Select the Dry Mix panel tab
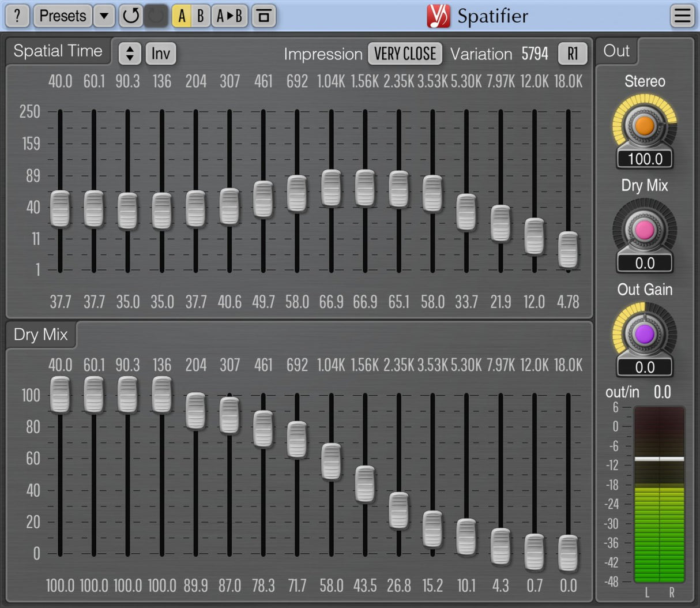This screenshot has width=700, height=608. click(x=41, y=335)
